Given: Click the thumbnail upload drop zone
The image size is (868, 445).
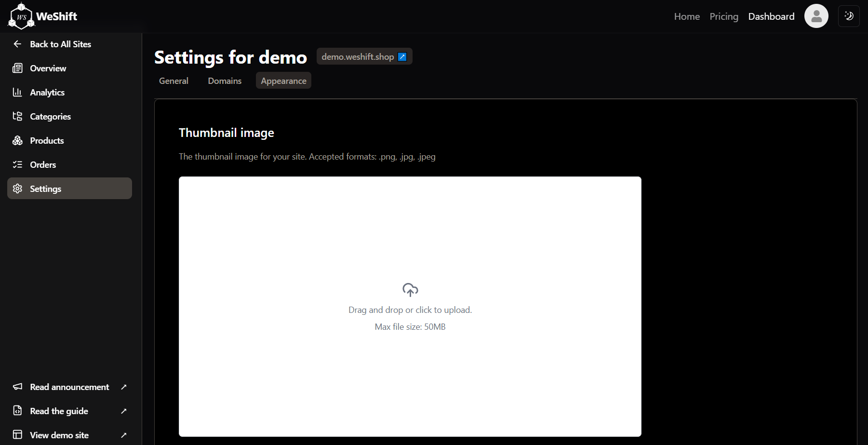Looking at the screenshot, I should click(410, 307).
